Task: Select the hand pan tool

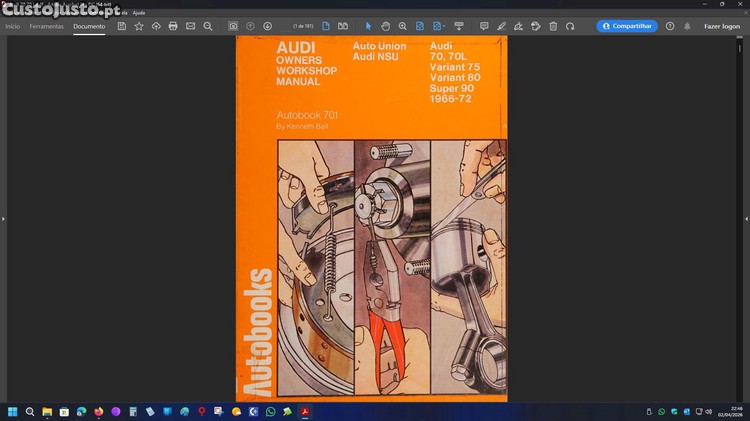Action: [385, 26]
